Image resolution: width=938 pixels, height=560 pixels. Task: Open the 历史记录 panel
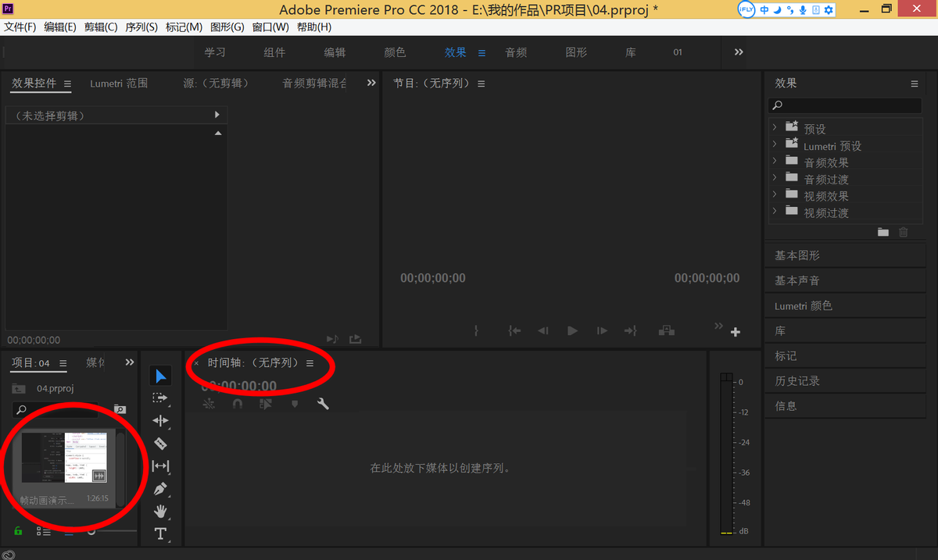point(797,381)
